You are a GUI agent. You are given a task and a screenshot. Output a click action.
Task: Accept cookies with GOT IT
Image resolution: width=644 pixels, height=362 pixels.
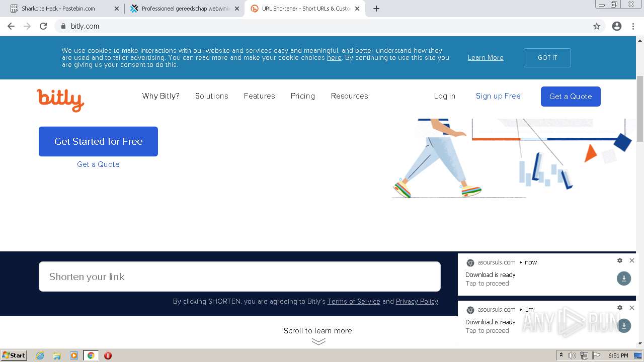(x=547, y=58)
